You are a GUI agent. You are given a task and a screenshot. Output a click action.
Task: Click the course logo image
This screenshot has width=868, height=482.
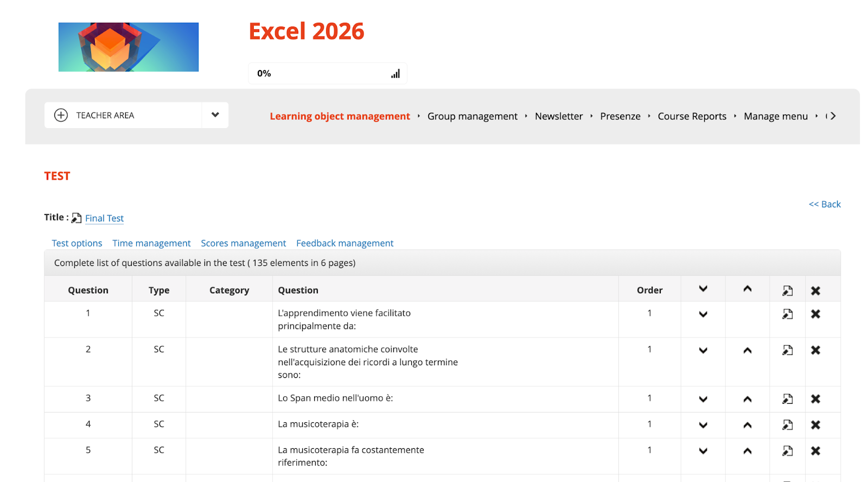point(129,47)
